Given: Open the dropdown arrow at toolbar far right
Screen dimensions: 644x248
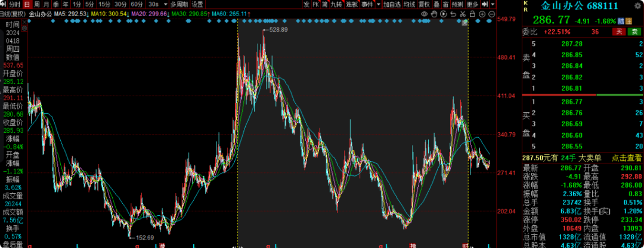Looking at the screenshot, I should pyautogui.click(x=493, y=4).
